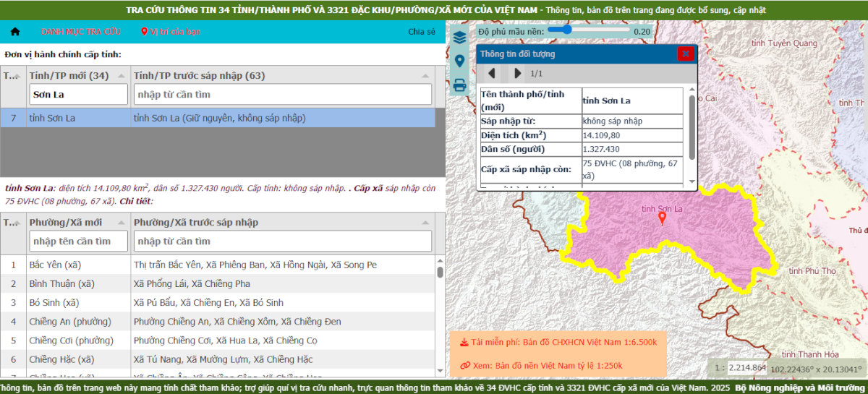Click the location pin tool icon
Screen dimensions: 868x394
point(459,61)
